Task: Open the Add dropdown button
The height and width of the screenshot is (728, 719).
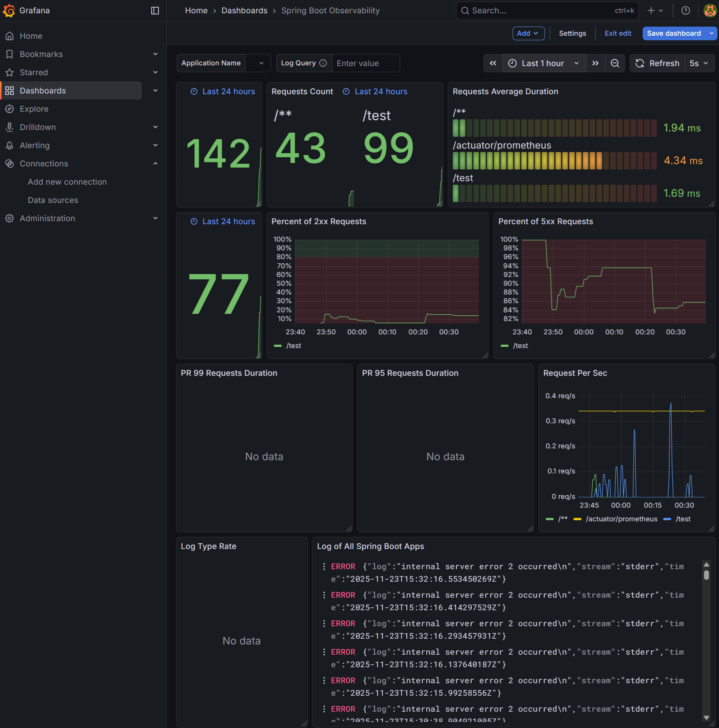Action: click(528, 33)
